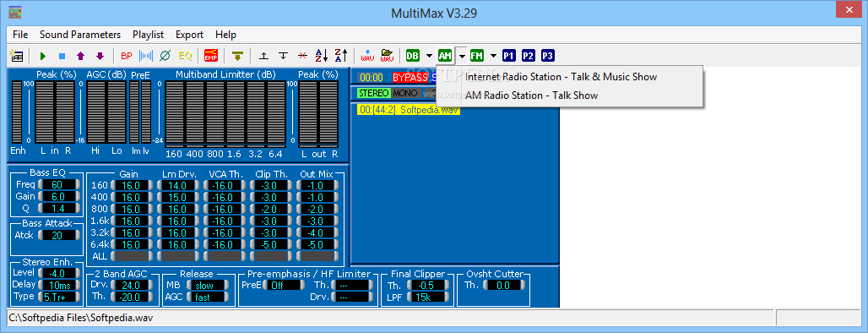
Task: Change the PreE value Off
Action: pos(284,286)
